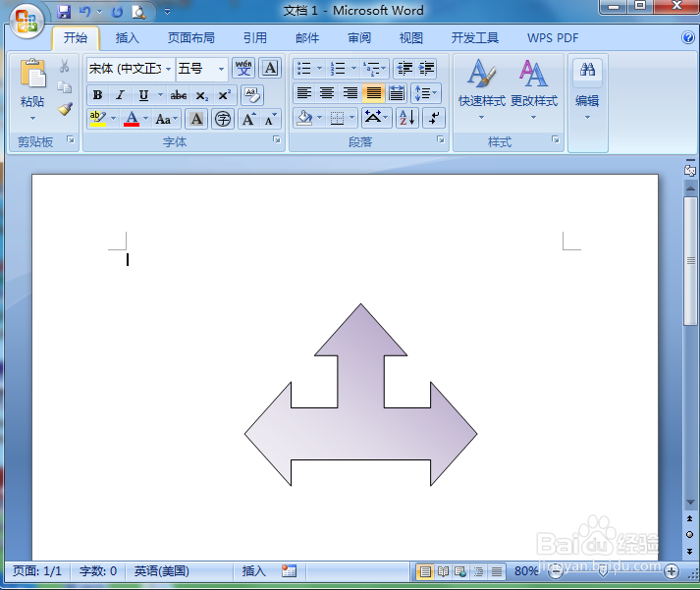Toggle Strikethrough formatting

[x=179, y=95]
